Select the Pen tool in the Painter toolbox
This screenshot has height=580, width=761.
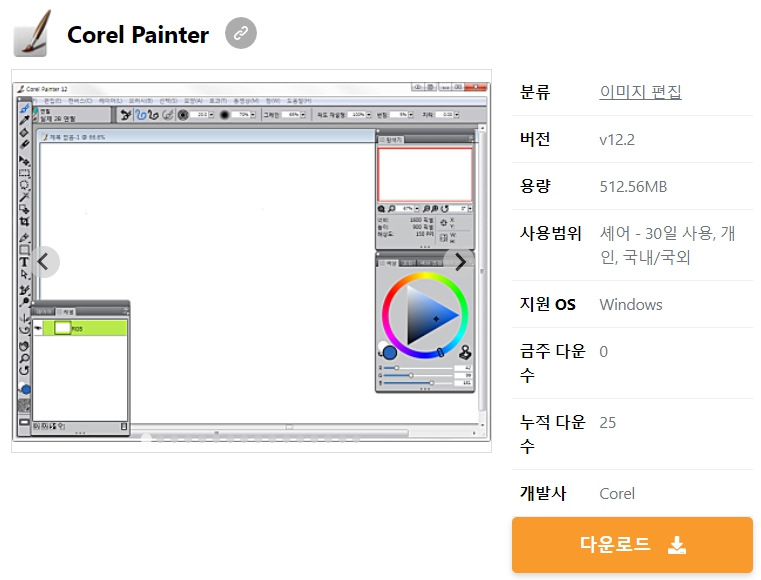pos(24,238)
